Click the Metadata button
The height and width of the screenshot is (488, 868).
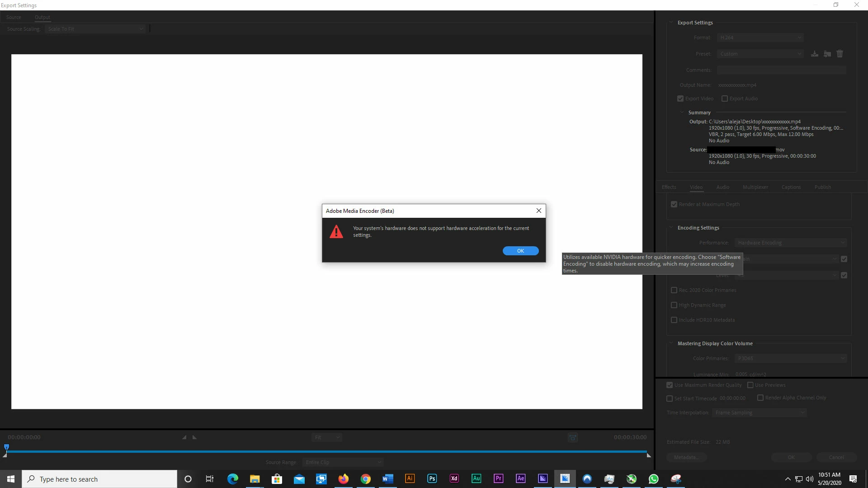pyautogui.click(x=686, y=457)
